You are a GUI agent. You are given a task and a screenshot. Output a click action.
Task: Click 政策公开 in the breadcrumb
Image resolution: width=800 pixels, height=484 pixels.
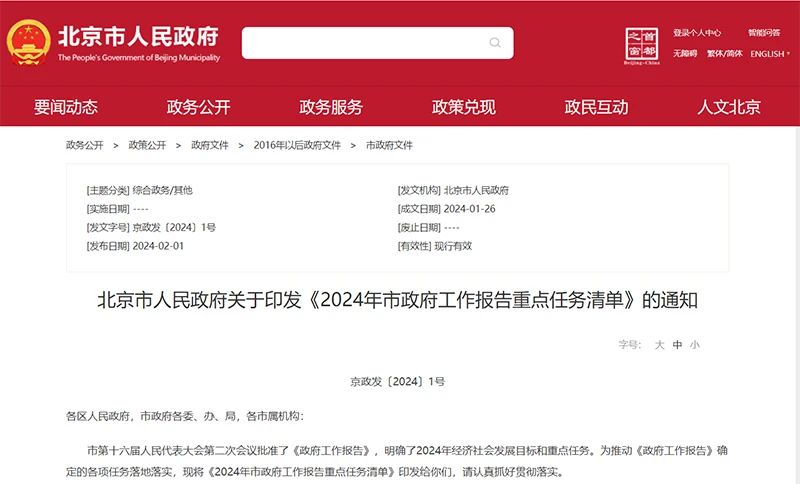pos(147,145)
